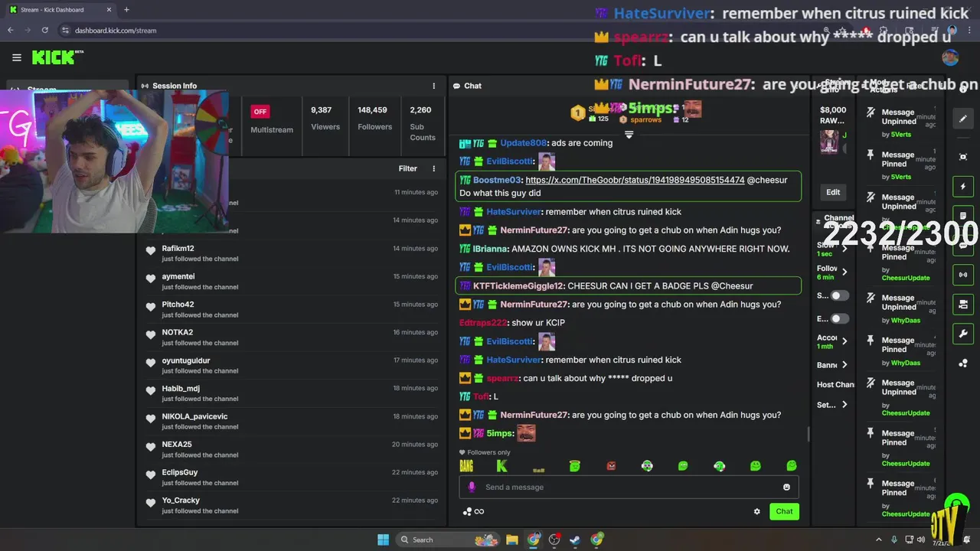
Task: Open Session Info three-dot menu
Action: coord(433,86)
